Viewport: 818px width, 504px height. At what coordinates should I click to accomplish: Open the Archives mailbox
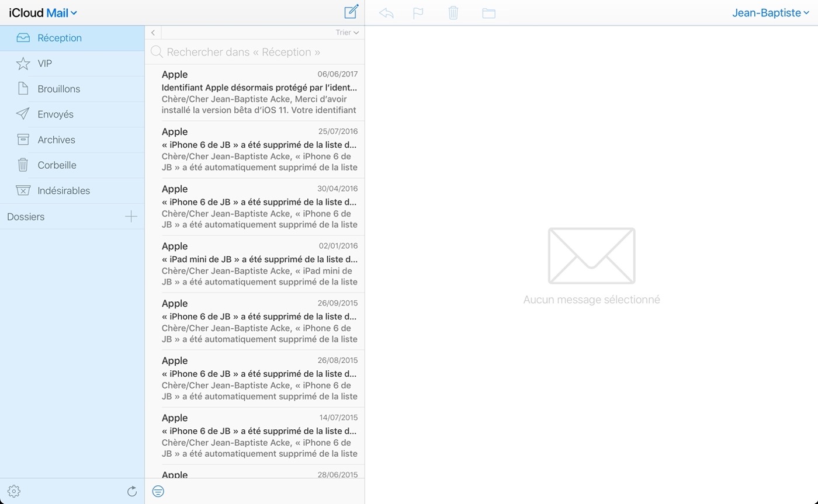click(x=57, y=140)
